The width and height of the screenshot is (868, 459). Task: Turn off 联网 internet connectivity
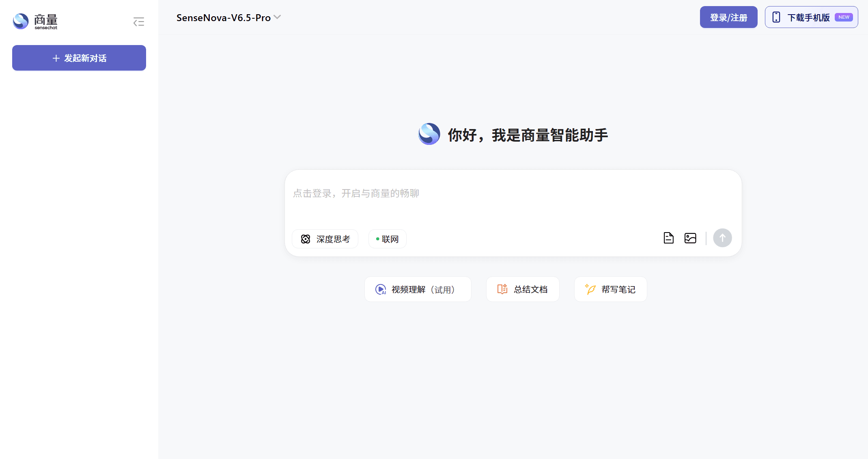387,239
